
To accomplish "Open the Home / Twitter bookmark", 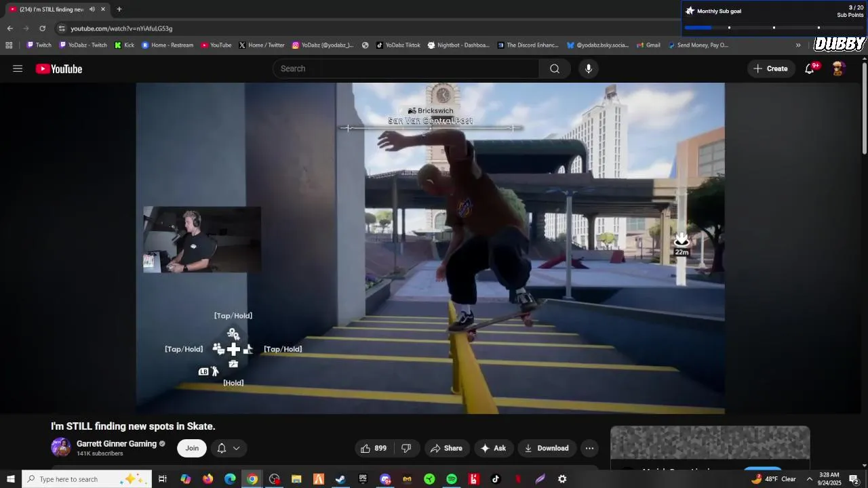I will [x=262, y=45].
